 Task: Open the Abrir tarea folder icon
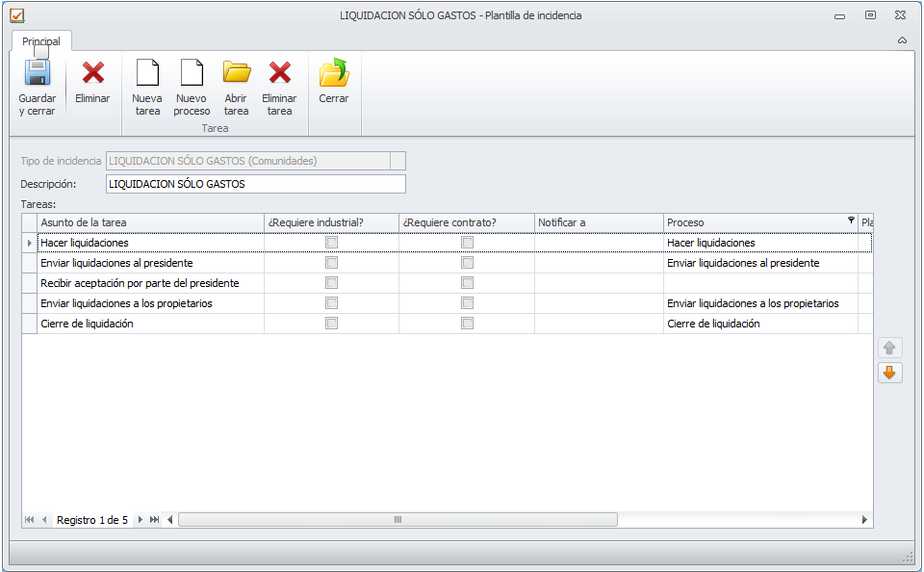[x=236, y=74]
